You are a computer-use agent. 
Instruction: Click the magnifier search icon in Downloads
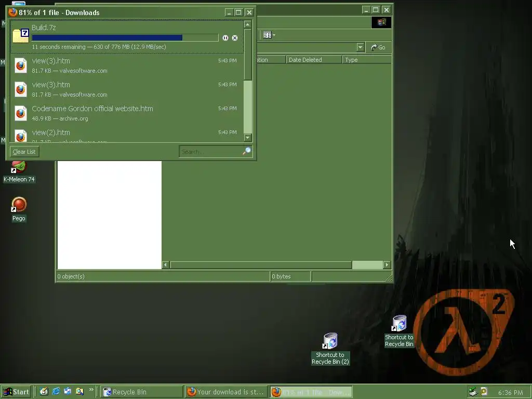pyautogui.click(x=247, y=151)
